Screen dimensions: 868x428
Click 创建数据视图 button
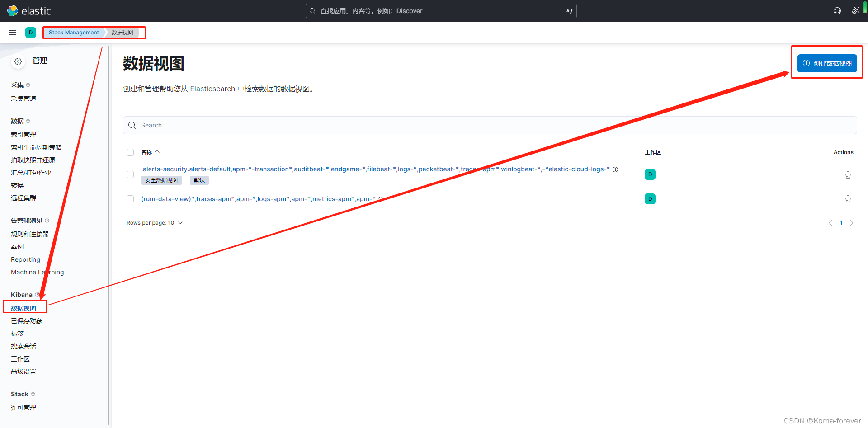[827, 63]
